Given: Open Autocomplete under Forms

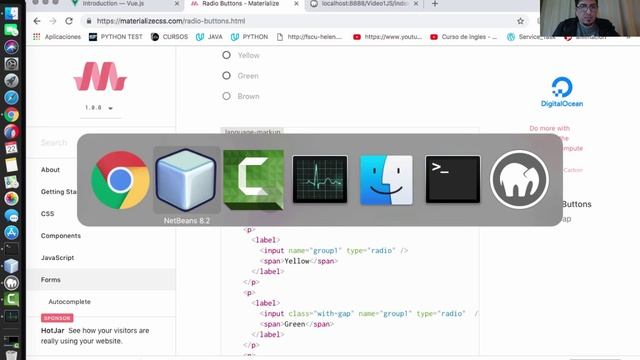Looking at the screenshot, I should point(69,302).
